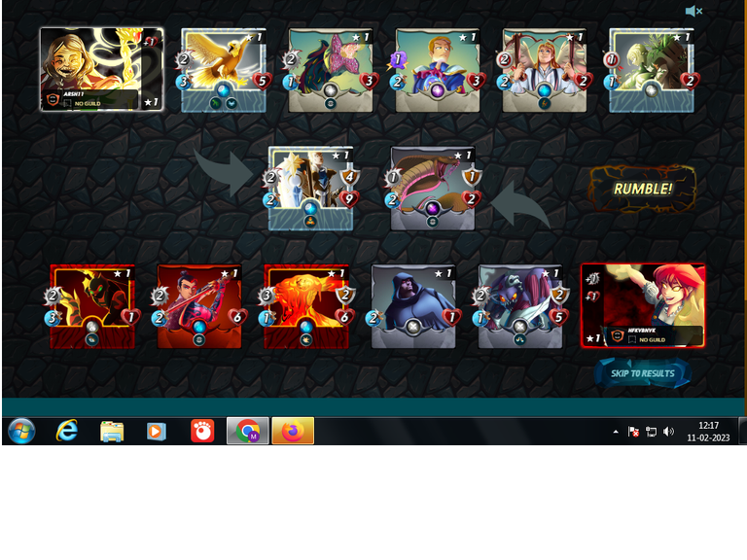The height and width of the screenshot is (560, 747).
Task: Select the HFKVBNVK summoner card
Action: [643, 305]
